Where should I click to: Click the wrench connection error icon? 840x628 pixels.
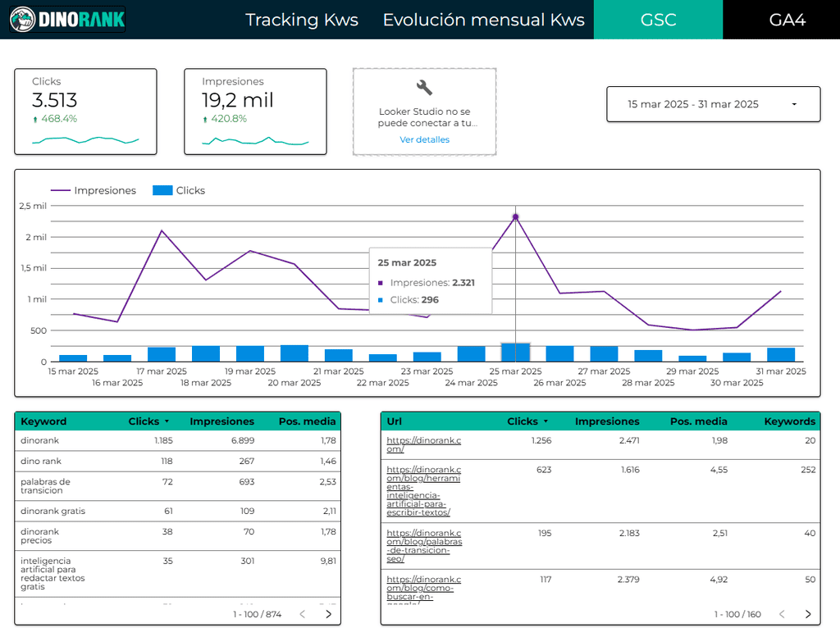[424, 87]
